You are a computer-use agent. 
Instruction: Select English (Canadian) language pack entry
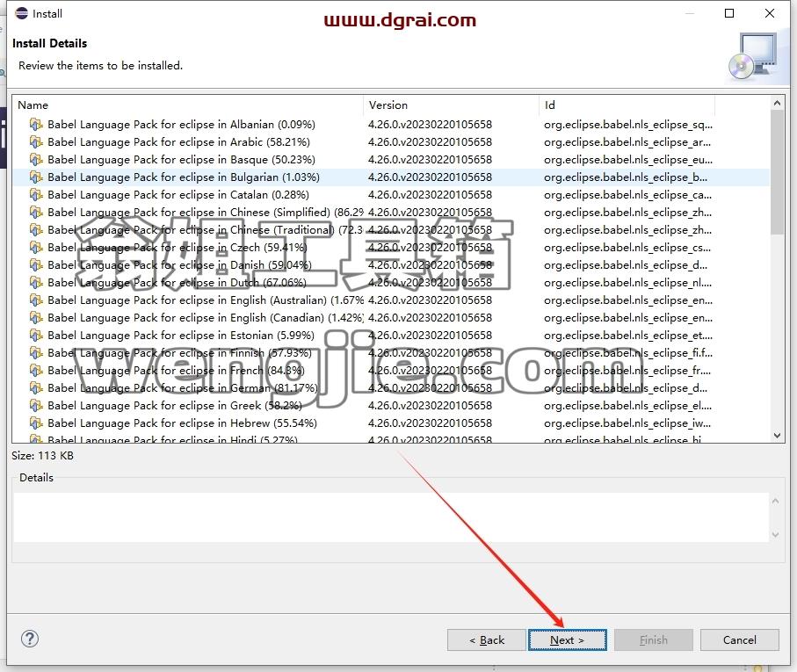(206, 318)
